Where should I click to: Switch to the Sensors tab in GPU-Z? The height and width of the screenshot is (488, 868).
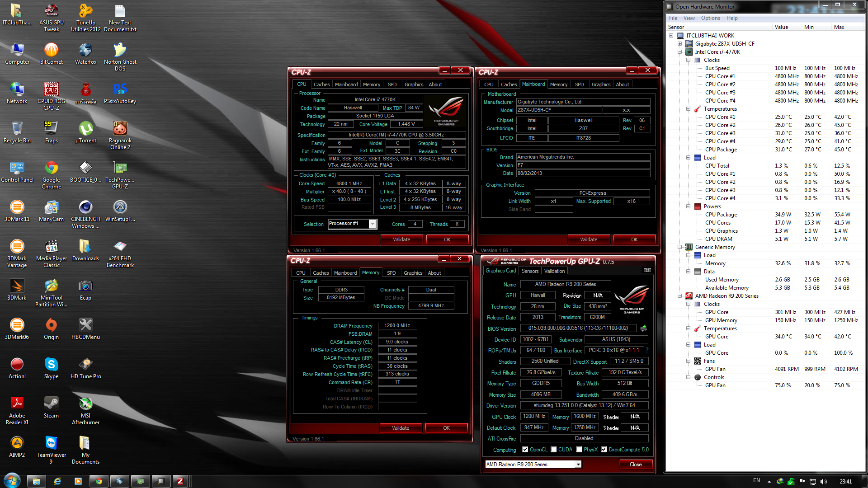click(x=530, y=271)
